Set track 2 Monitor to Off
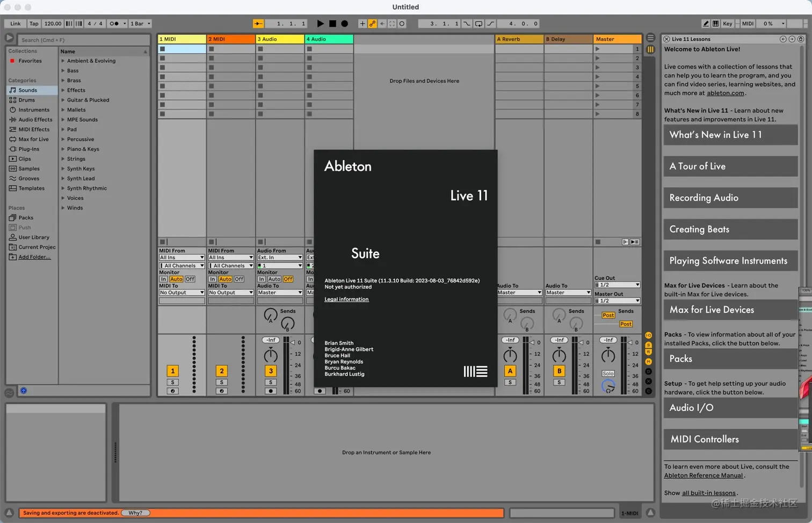Image resolution: width=812 pixels, height=523 pixels. click(239, 279)
